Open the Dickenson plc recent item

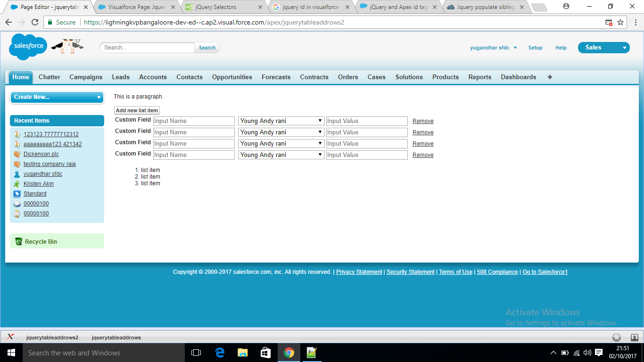pyautogui.click(x=41, y=154)
